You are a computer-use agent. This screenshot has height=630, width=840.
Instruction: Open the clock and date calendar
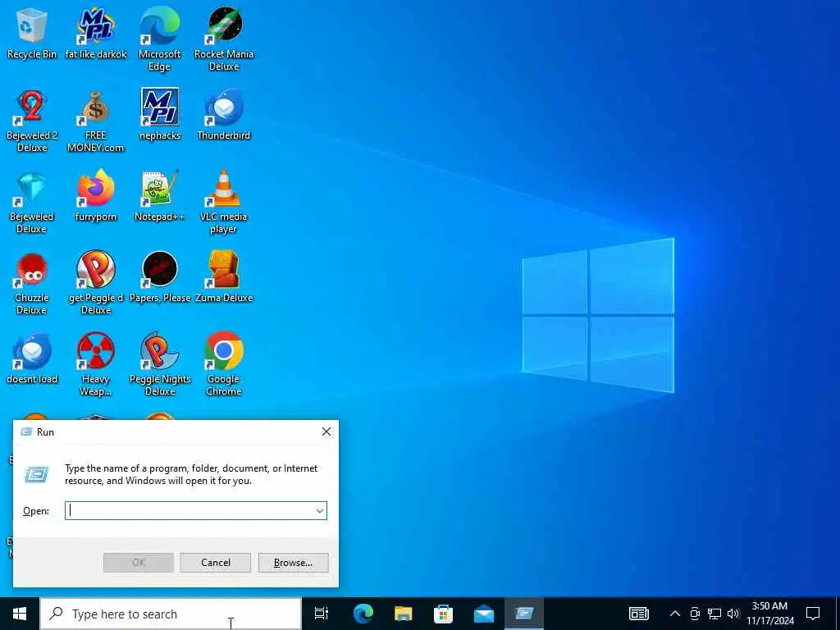coord(769,614)
